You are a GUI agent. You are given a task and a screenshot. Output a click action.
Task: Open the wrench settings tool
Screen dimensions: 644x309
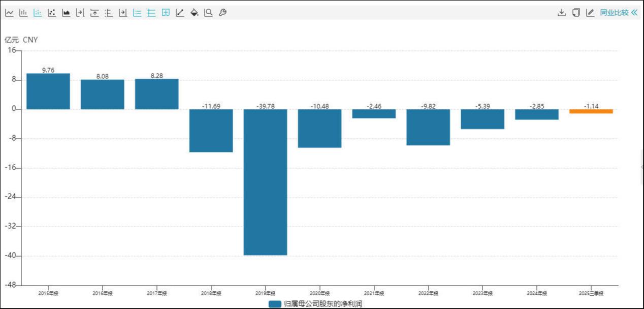222,13
